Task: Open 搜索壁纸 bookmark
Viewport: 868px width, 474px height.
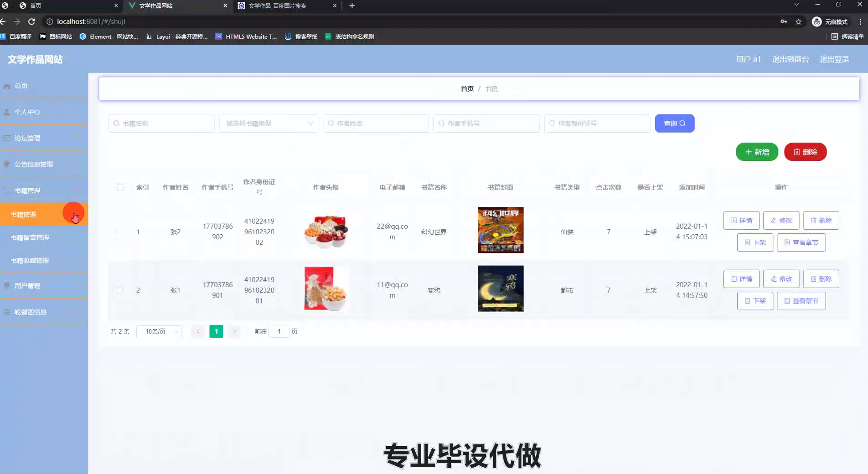Action: (x=301, y=36)
